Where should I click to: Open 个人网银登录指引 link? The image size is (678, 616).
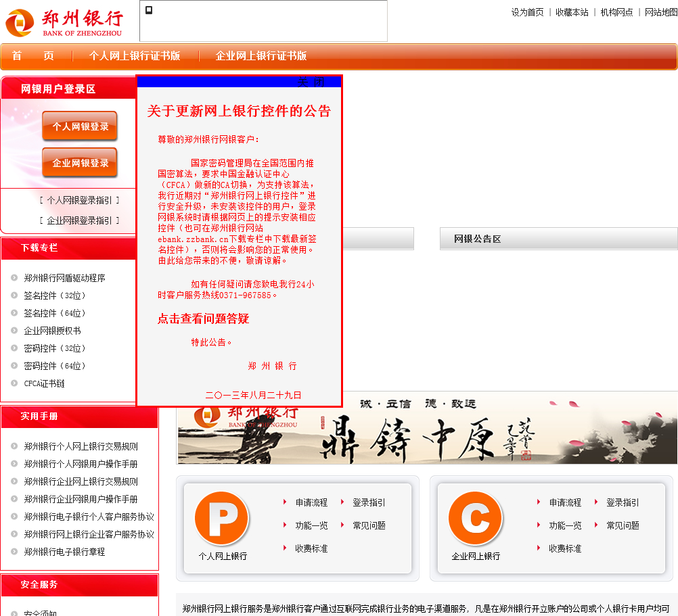pos(80,200)
